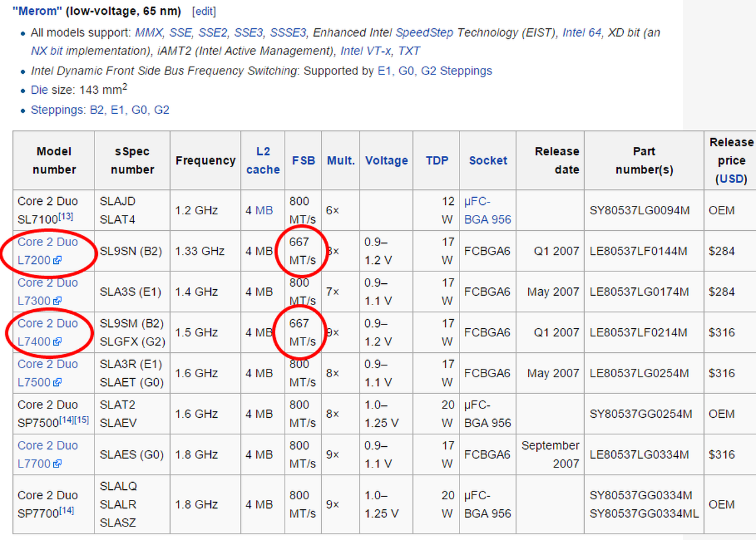Screen dimensions: 756x540
Task: Click the part number LE80537LG0174M
Action: coord(639,292)
